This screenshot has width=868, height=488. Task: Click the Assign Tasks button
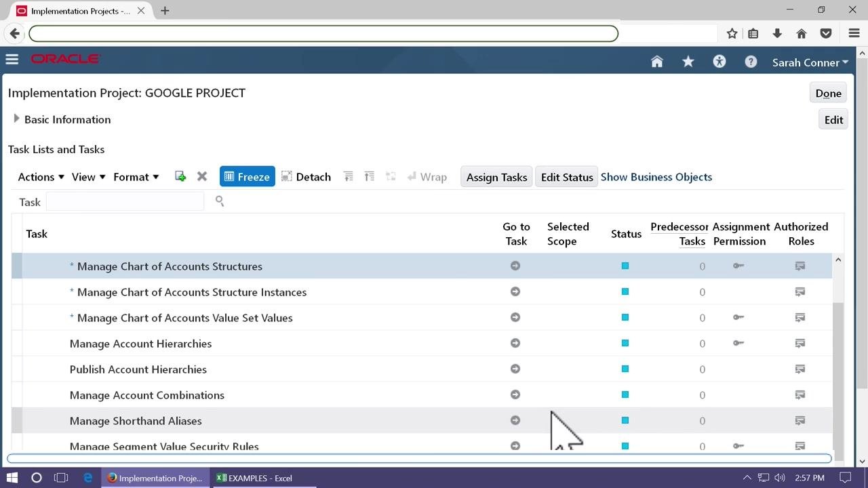(x=496, y=177)
